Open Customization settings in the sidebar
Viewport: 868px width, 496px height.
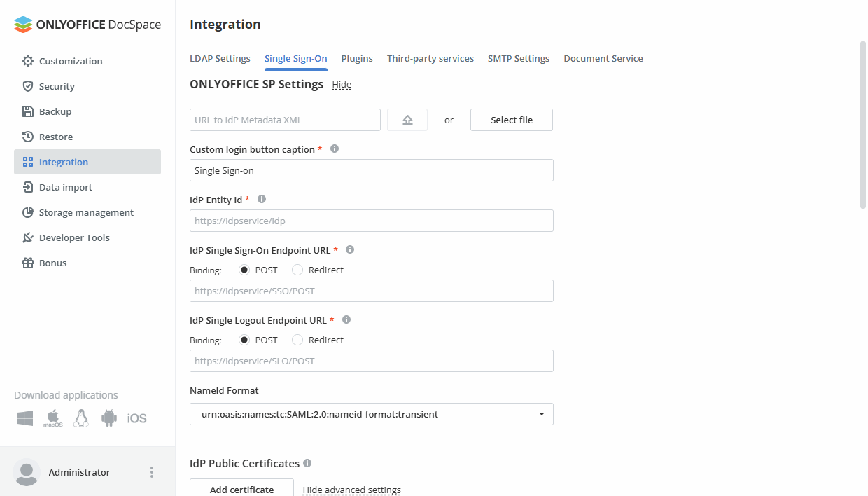click(70, 61)
